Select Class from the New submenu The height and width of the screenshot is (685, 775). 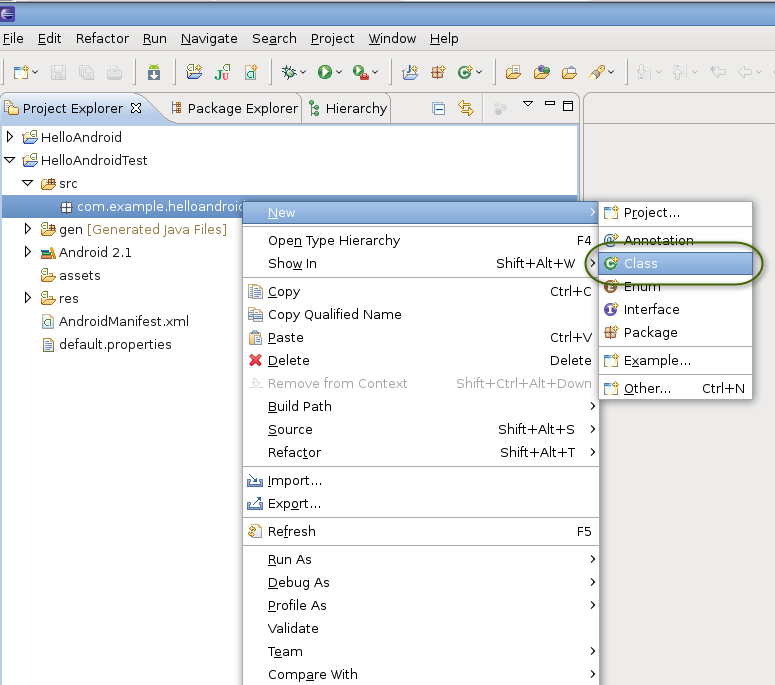click(x=640, y=264)
